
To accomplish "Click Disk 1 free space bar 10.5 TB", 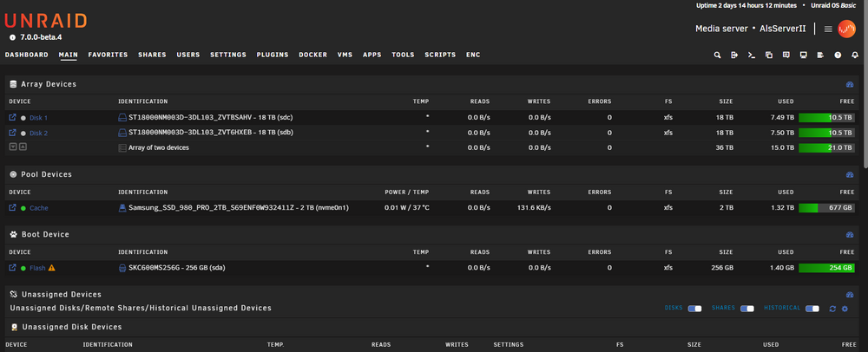I will click(x=827, y=118).
